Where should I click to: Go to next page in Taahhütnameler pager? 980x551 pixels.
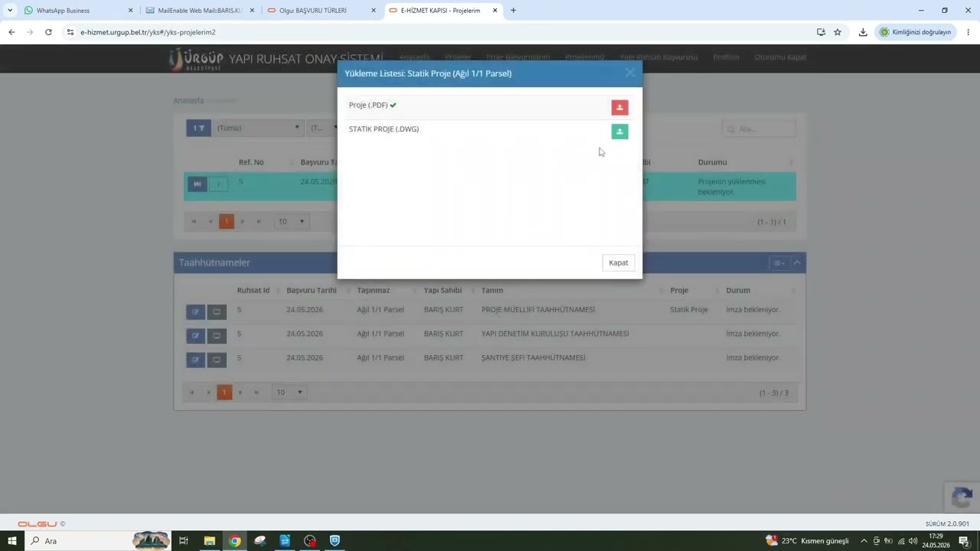(x=240, y=393)
